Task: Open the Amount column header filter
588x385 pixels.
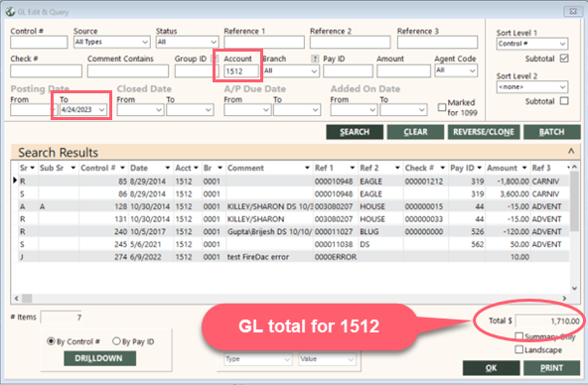Action: (x=524, y=168)
